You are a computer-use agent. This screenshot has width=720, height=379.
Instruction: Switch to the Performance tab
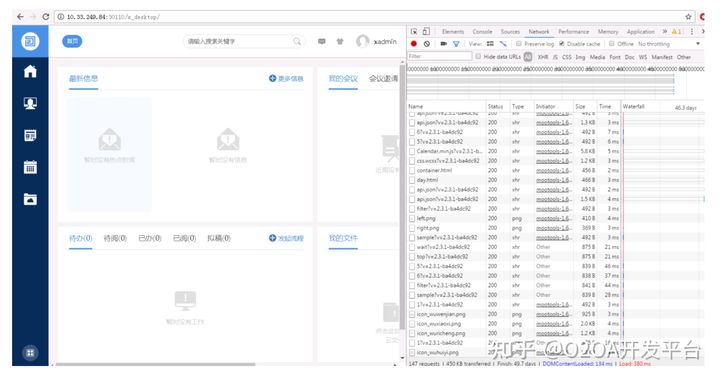tap(574, 32)
